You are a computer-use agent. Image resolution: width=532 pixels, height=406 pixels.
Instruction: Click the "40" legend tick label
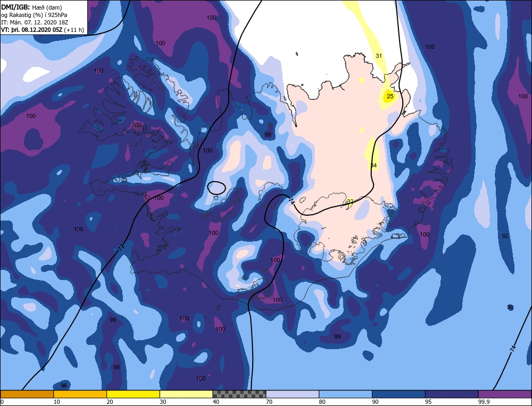[216, 402]
